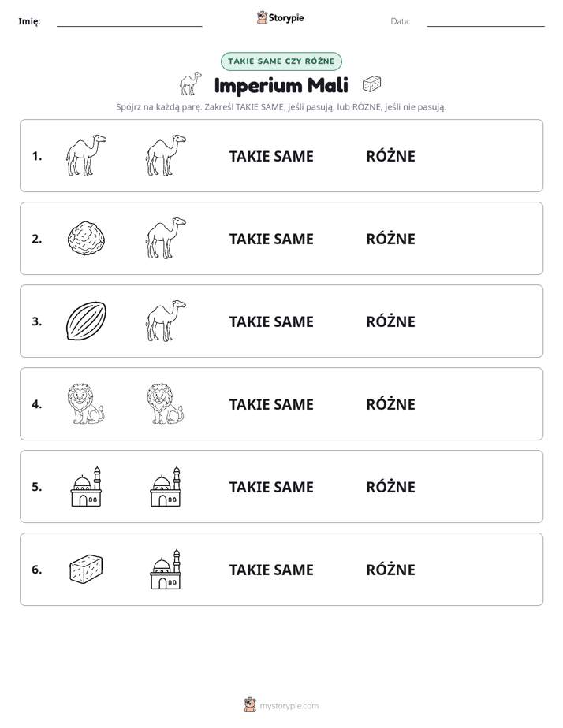Click the cocoa seed picture in row 3
The width and height of the screenshot is (563, 728).
(87, 321)
